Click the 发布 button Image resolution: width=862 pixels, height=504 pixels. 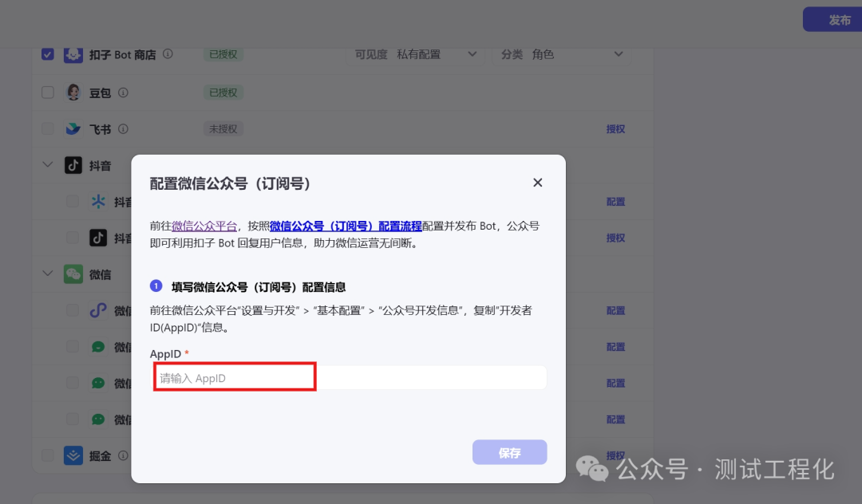(832, 20)
